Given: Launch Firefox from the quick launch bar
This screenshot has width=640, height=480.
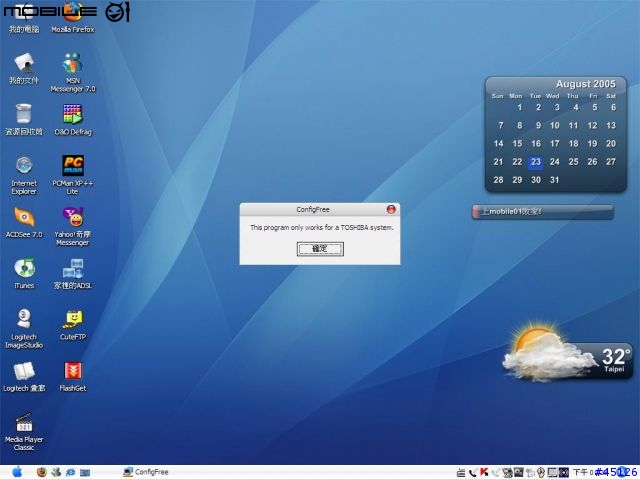Looking at the screenshot, I should point(42,472).
